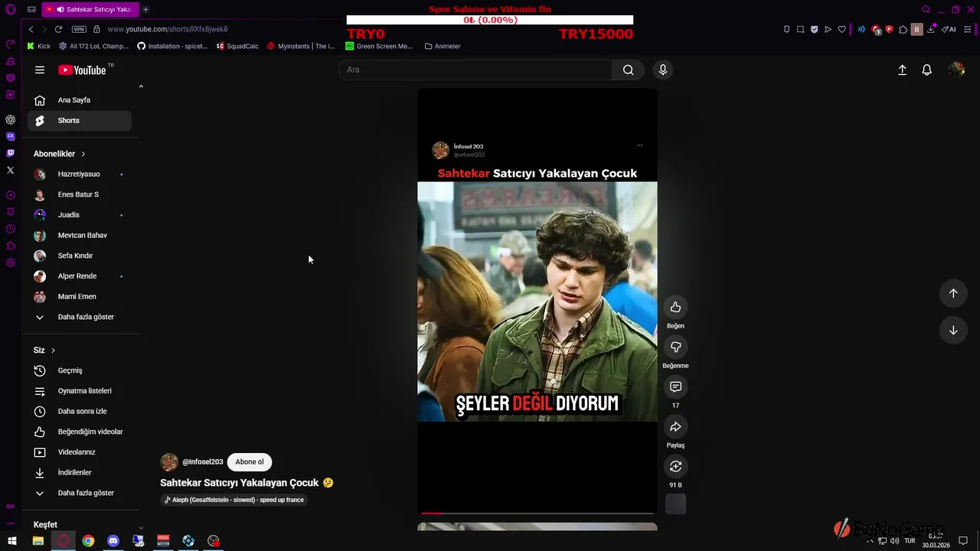Viewport: 980px width, 551px height.
Task: Open Discord from Windows taskbar
Action: click(113, 541)
